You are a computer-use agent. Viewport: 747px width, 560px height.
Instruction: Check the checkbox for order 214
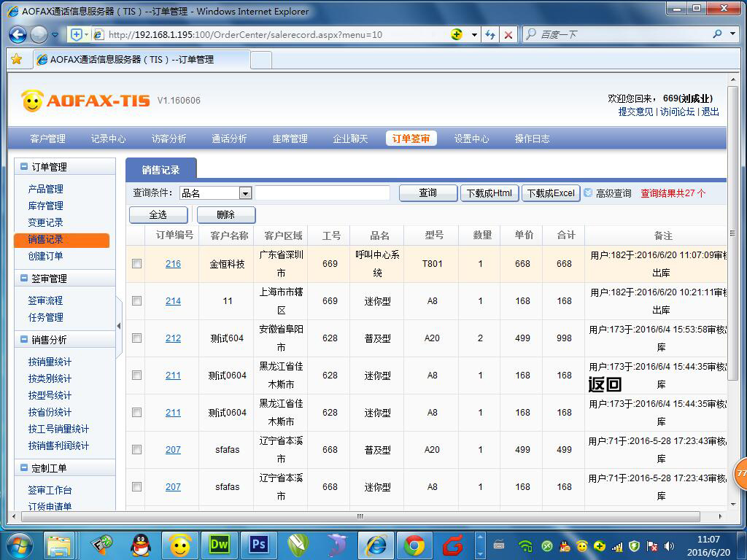(x=136, y=300)
